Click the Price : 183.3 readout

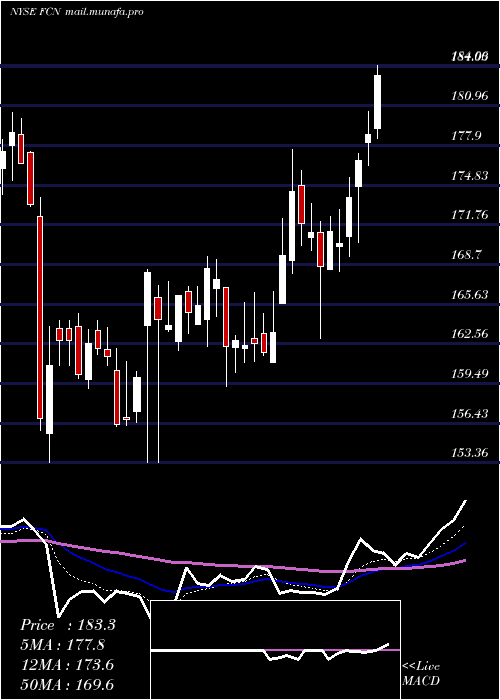68,625
